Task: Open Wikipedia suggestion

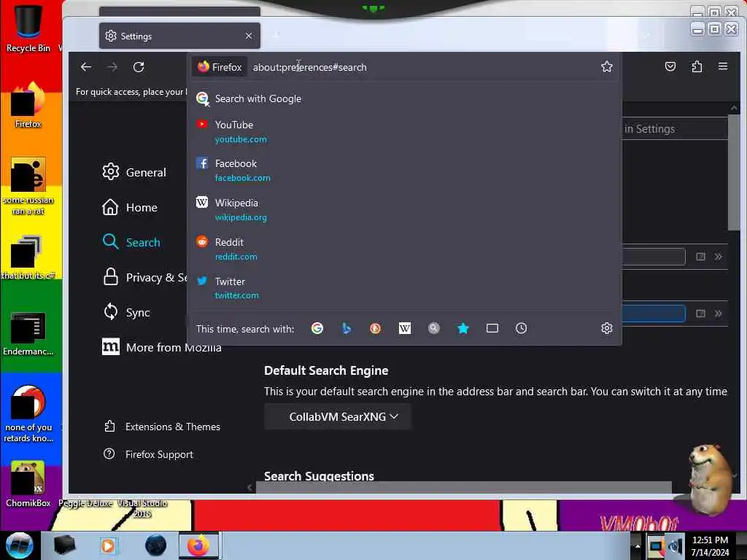Action: pyautogui.click(x=405, y=209)
